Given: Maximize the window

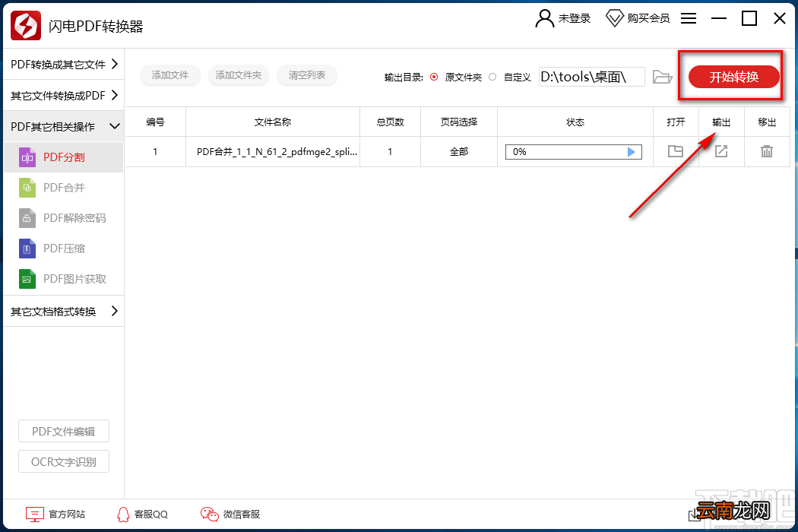Looking at the screenshot, I should [749, 19].
